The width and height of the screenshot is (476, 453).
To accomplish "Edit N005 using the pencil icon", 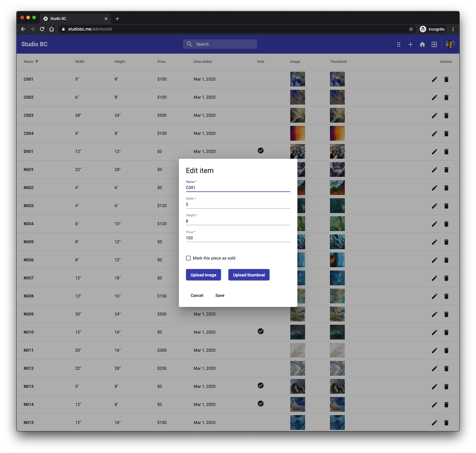I will pos(434,242).
